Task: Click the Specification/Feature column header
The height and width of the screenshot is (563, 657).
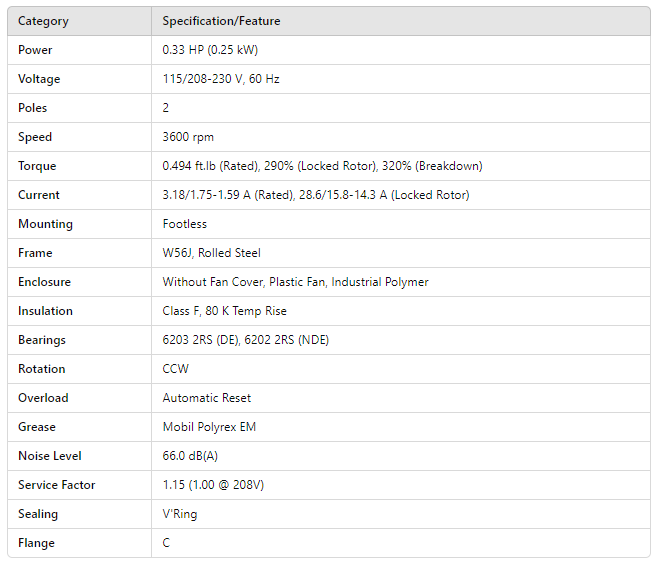Action: point(221,21)
